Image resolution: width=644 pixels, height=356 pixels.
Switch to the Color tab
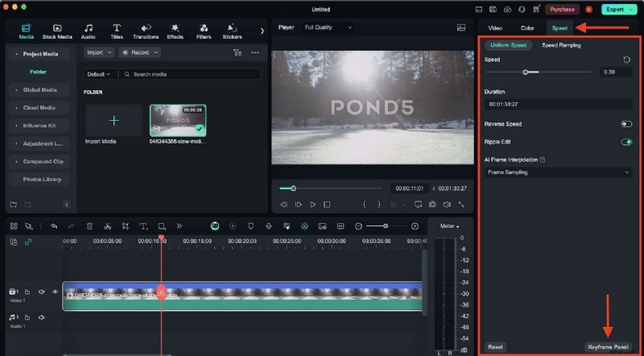click(x=527, y=28)
